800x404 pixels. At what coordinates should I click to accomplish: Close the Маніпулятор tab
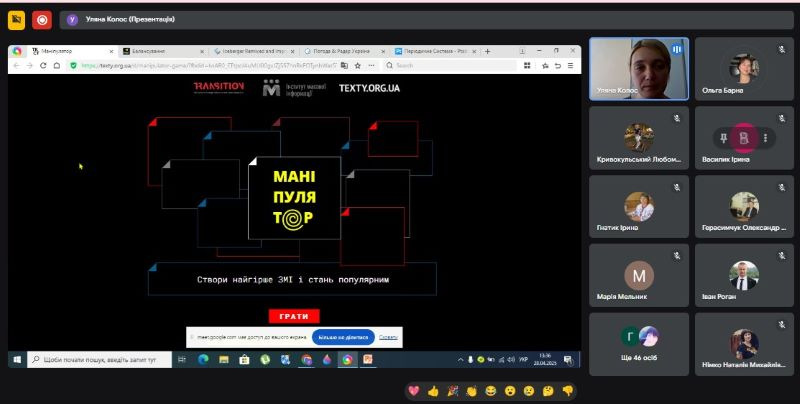pyautogui.click(x=111, y=52)
